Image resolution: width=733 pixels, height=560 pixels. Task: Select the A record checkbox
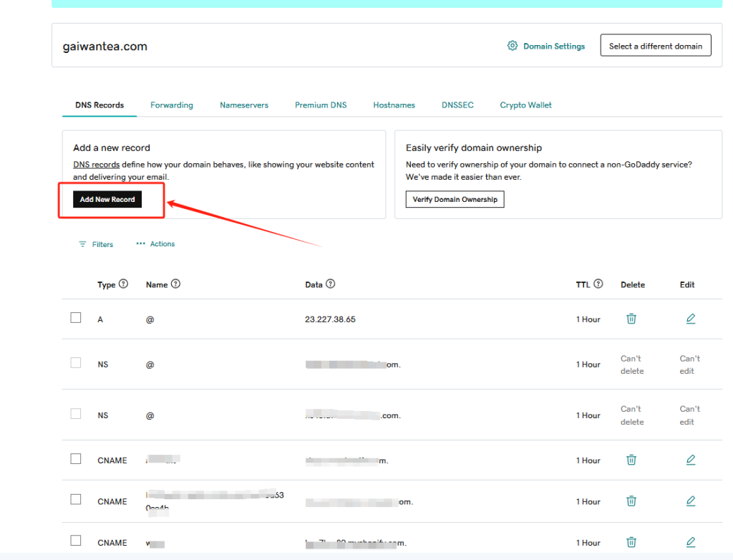pyautogui.click(x=76, y=318)
